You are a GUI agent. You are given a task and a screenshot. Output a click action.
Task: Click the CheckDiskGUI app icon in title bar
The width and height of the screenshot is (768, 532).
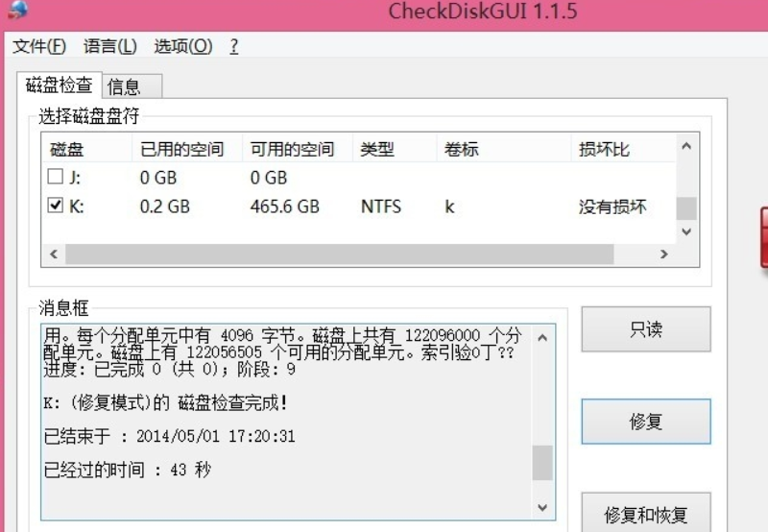[14, 10]
